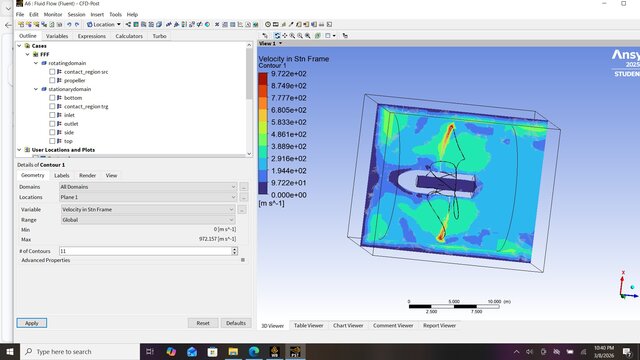Viewport: 640px width, 360px height.
Task: Collapse the stationarydomain node
Action: click(36, 89)
